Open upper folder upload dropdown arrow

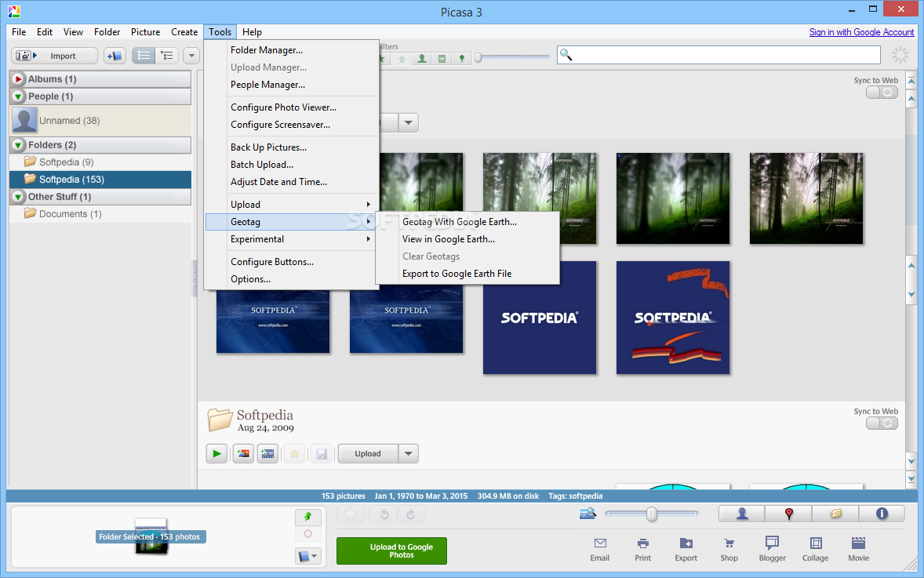point(409,123)
